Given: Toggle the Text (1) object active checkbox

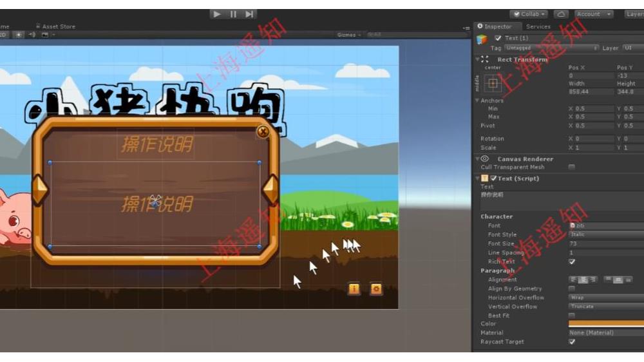Looking at the screenshot, I should pos(498,38).
